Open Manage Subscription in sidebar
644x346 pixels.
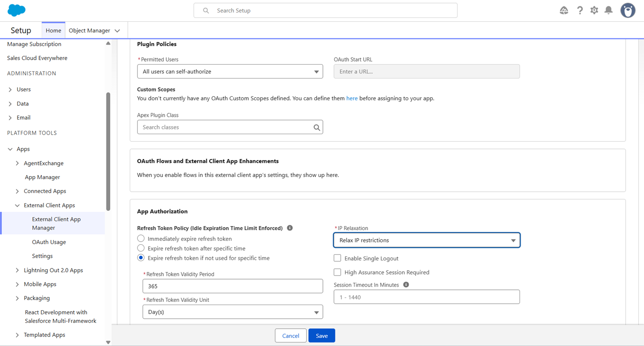pyautogui.click(x=34, y=44)
